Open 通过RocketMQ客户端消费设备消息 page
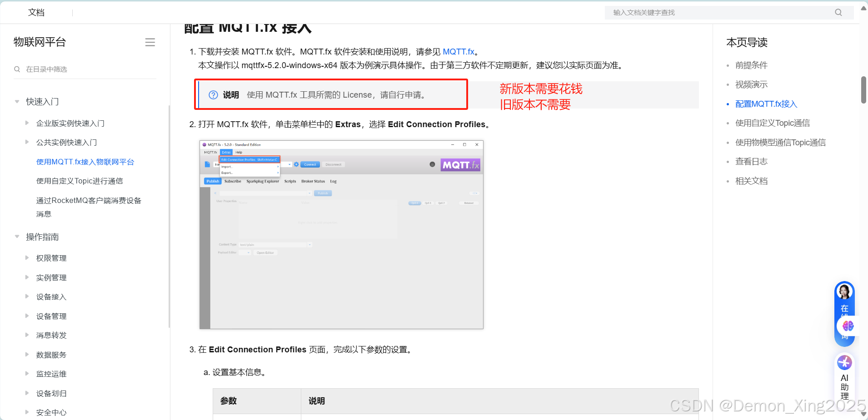868x420 pixels. pyautogui.click(x=89, y=207)
